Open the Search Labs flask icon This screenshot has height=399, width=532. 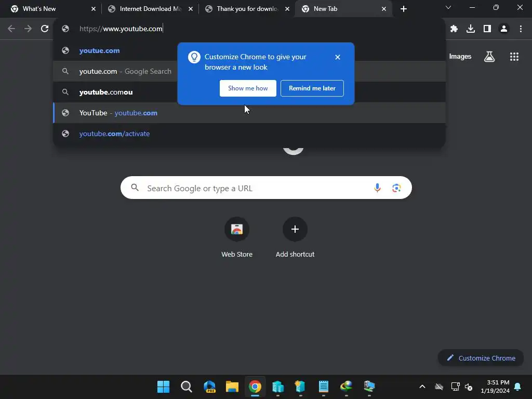click(489, 56)
